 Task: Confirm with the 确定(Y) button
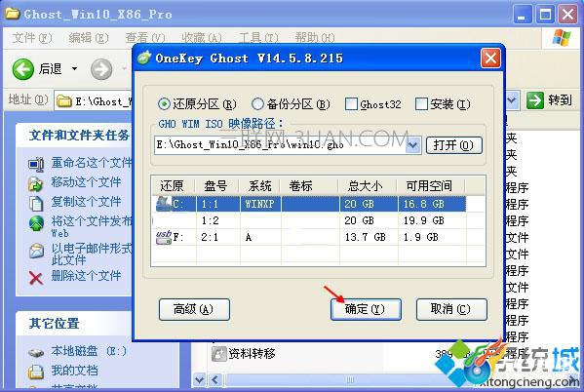click(x=366, y=309)
